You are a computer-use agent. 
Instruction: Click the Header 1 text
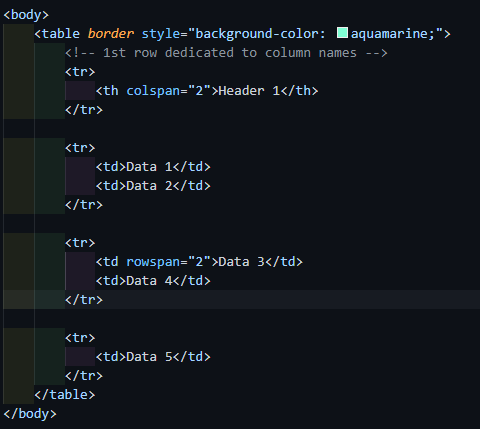tap(249, 91)
